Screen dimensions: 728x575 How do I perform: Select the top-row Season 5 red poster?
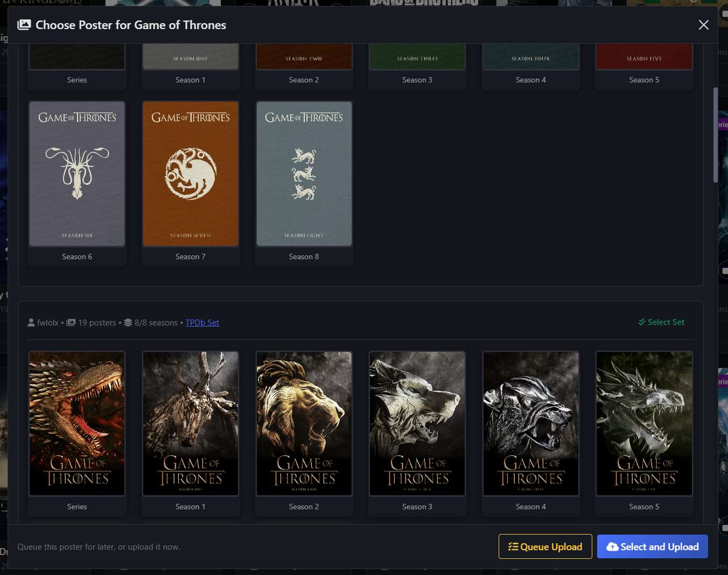pos(645,57)
